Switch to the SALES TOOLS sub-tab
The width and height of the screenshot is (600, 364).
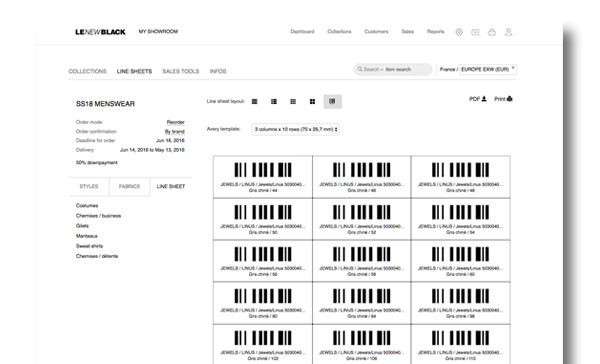click(181, 71)
